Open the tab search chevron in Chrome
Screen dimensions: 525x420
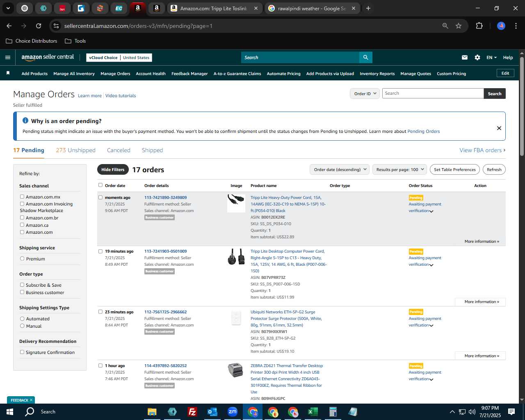[x=8, y=8]
